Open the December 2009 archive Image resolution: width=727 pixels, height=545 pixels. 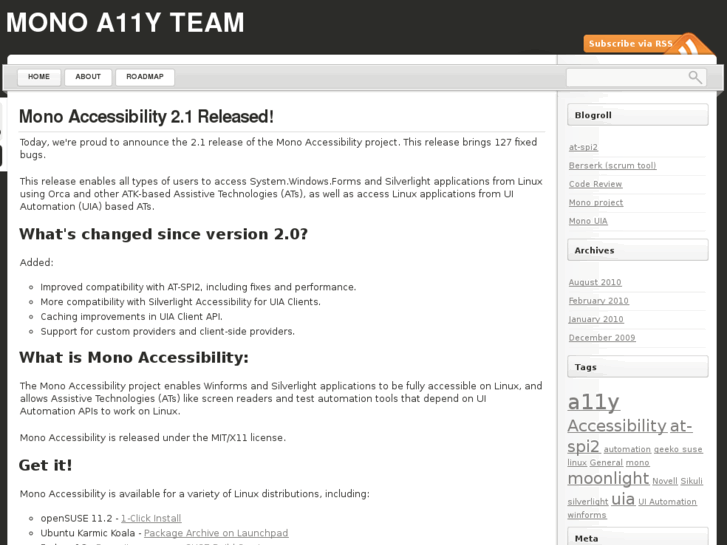(602, 338)
